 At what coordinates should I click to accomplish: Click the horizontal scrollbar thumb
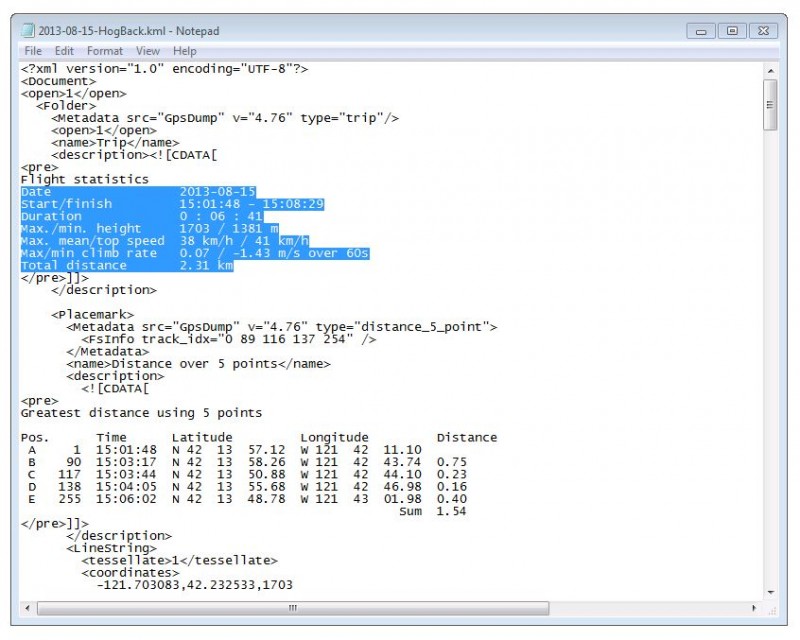tap(293, 608)
